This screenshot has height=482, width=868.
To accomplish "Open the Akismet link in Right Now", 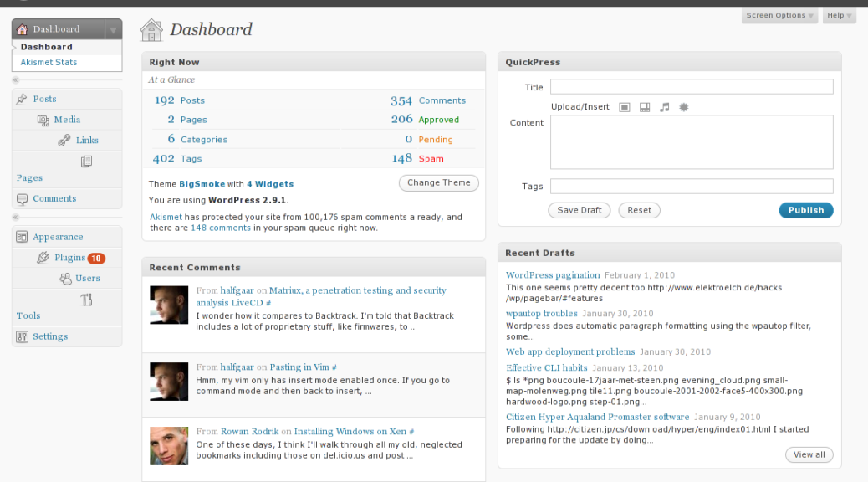I will tap(166, 218).
